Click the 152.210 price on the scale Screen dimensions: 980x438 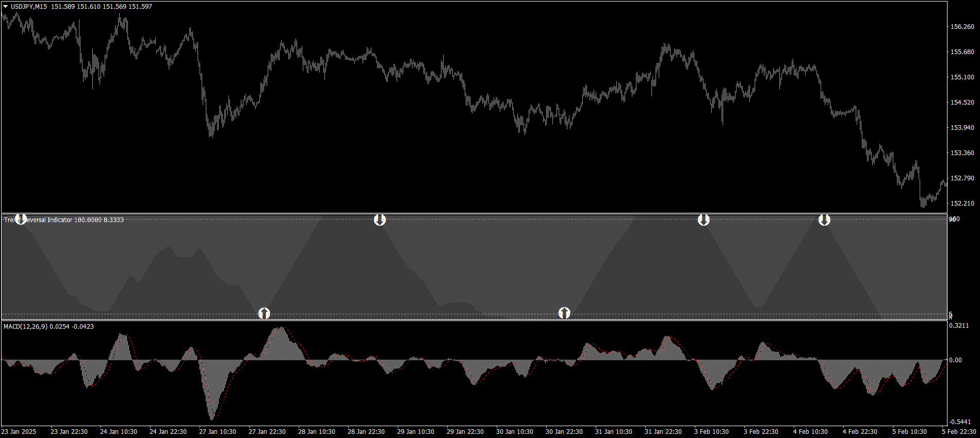click(x=962, y=204)
